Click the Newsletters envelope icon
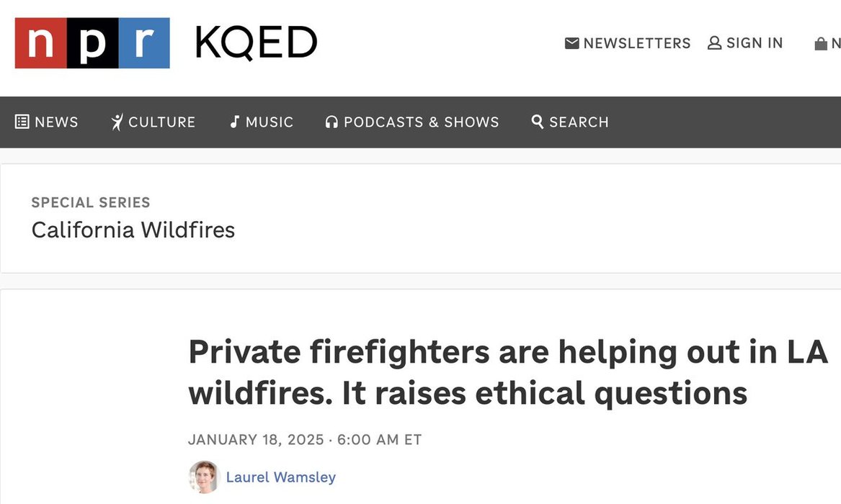This screenshot has height=504, width=841. coord(572,44)
